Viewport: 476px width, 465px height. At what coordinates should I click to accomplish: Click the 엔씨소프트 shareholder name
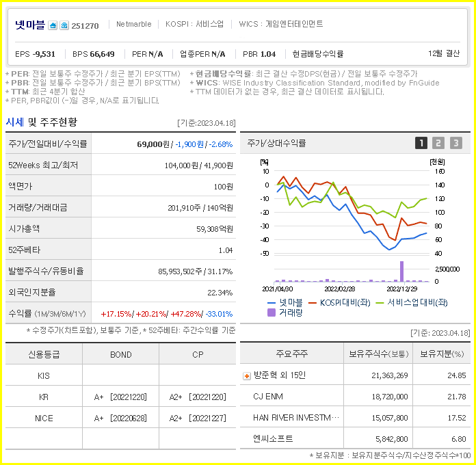(x=273, y=439)
